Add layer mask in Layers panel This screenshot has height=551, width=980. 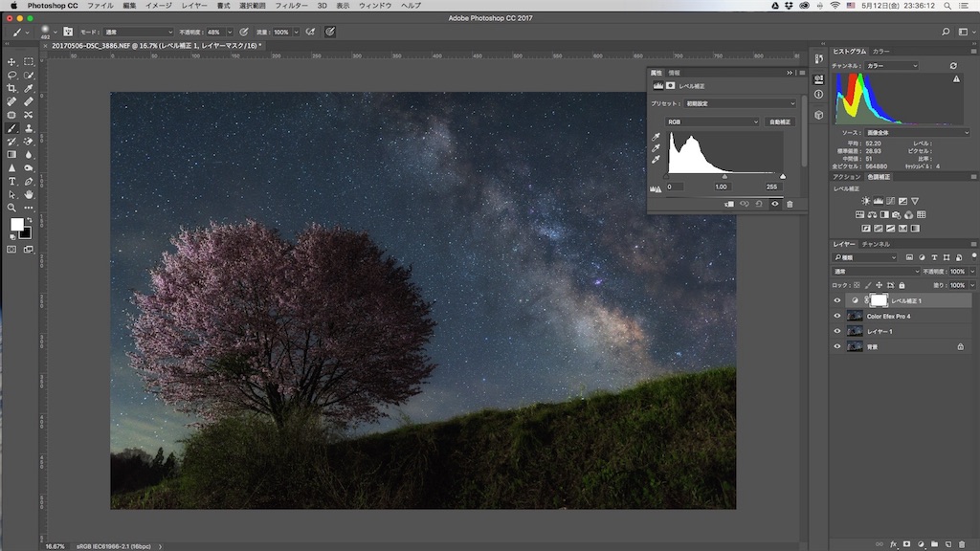tap(907, 544)
